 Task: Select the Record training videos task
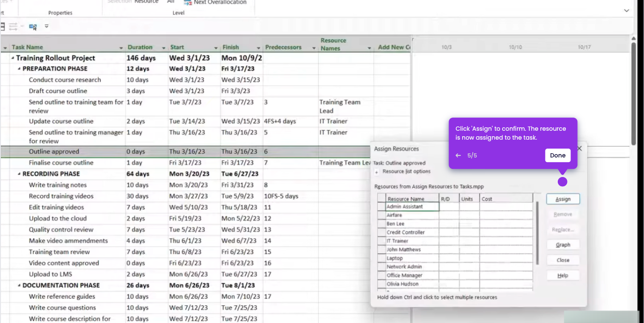coord(61,196)
